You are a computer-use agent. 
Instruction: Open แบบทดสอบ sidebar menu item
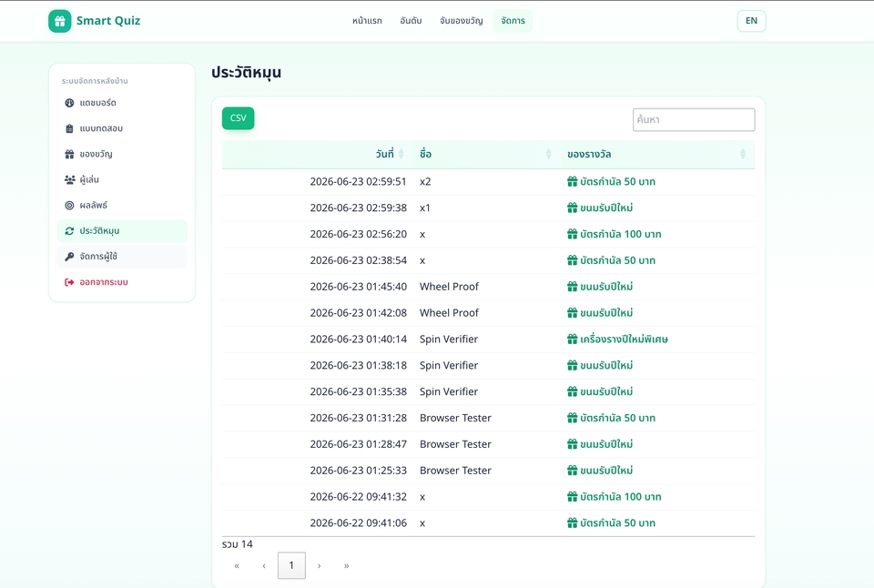tap(122, 128)
